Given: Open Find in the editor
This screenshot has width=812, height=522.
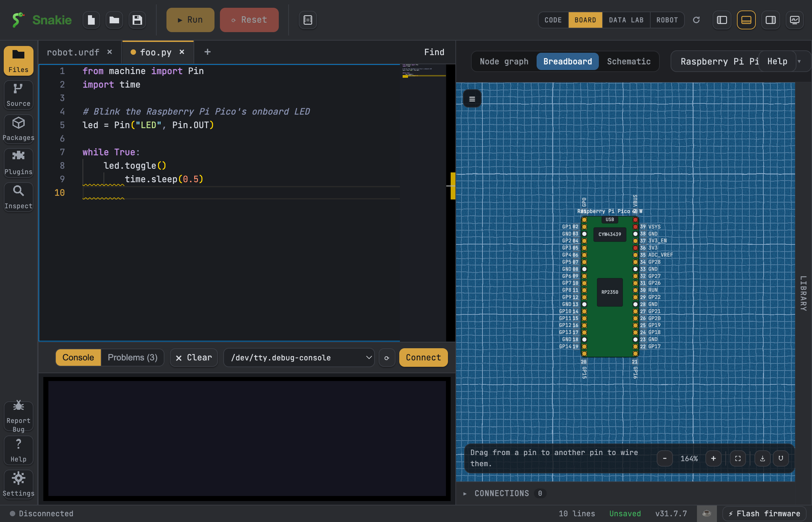Looking at the screenshot, I should point(434,52).
